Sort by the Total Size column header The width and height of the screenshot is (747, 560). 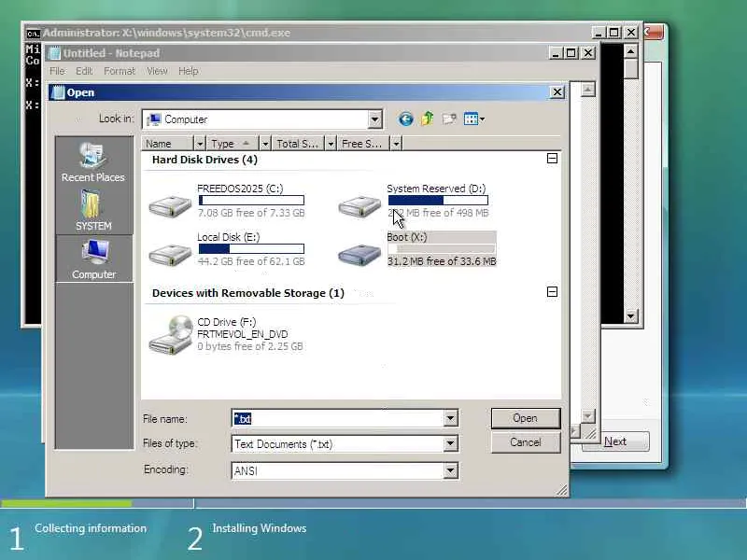299,144
